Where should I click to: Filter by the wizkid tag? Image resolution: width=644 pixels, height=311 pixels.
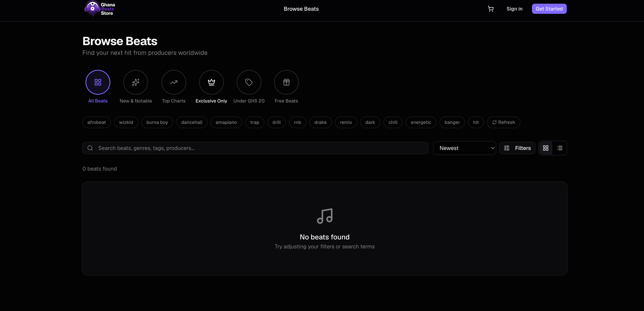pyautogui.click(x=126, y=122)
